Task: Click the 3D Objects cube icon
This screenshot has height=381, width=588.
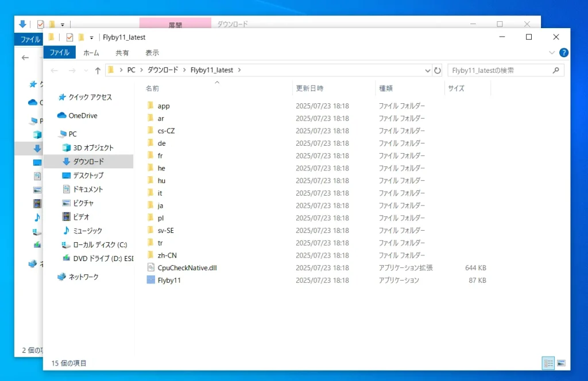Action: (x=67, y=147)
